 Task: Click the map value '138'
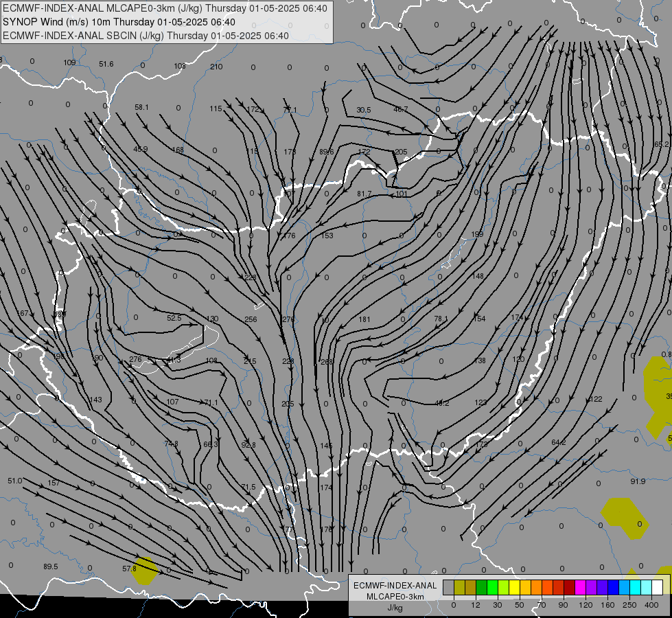click(x=480, y=360)
